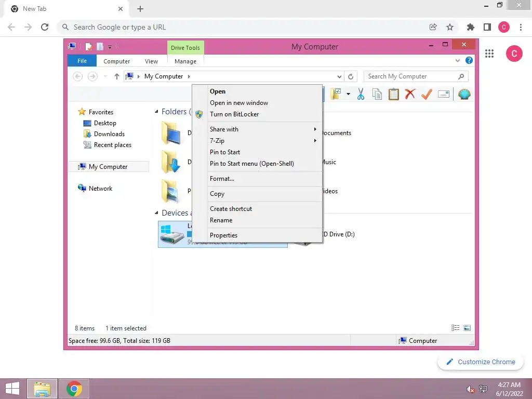Select Downloads in the navigation pane
The height and width of the screenshot is (399, 532).
[x=109, y=134]
